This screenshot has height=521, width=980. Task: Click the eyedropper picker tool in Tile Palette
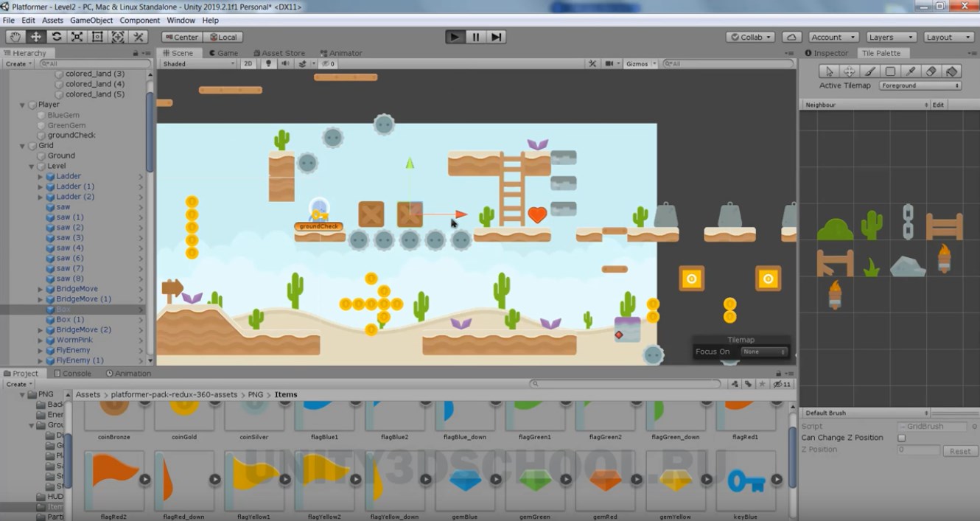(911, 71)
